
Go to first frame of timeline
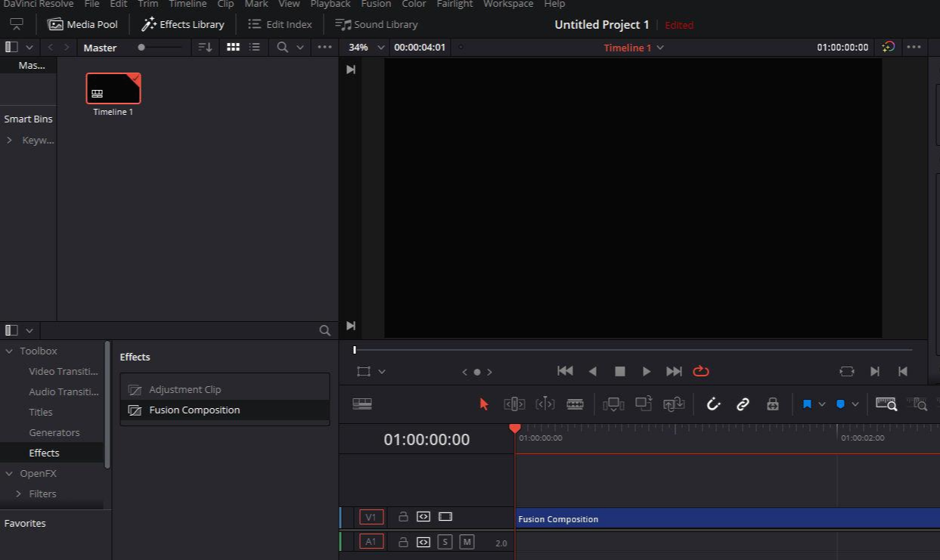tap(565, 371)
